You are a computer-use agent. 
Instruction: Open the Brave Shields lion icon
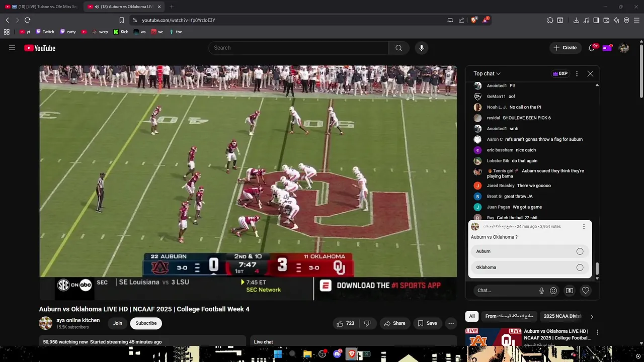coord(474,20)
